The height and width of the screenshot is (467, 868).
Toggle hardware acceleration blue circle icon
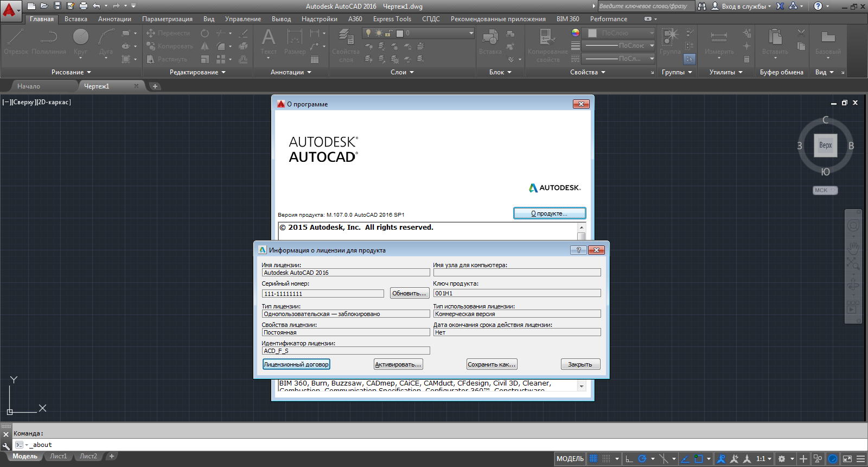click(x=833, y=459)
